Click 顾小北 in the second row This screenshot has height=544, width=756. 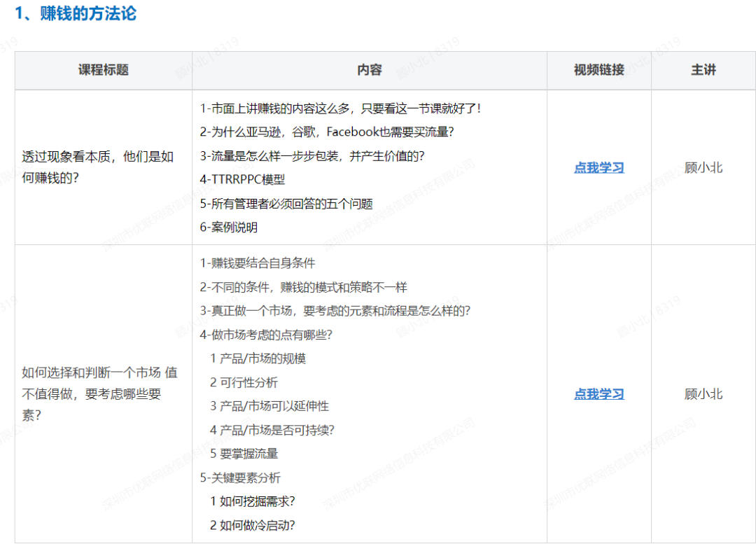click(x=703, y=394)
